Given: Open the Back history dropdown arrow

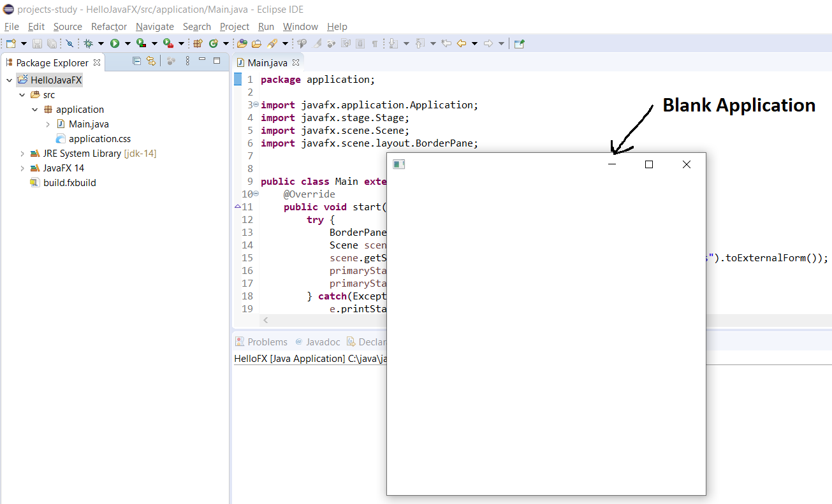Looking at the screenshot, I should [x=474, y=43].
